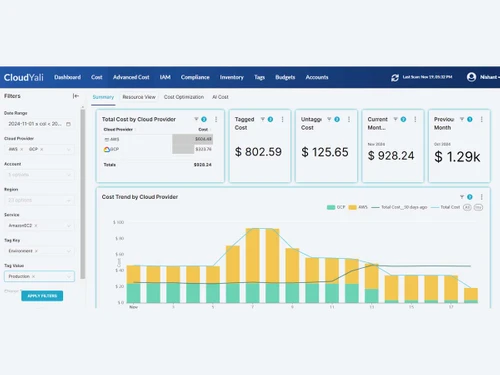Click the Apply Filters button

point(42,296)
